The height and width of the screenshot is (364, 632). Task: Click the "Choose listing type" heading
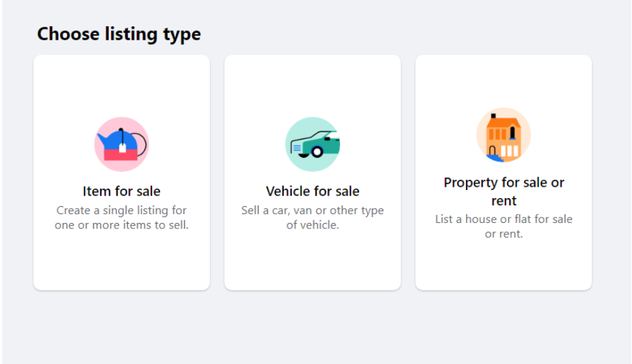coord(119,34)
